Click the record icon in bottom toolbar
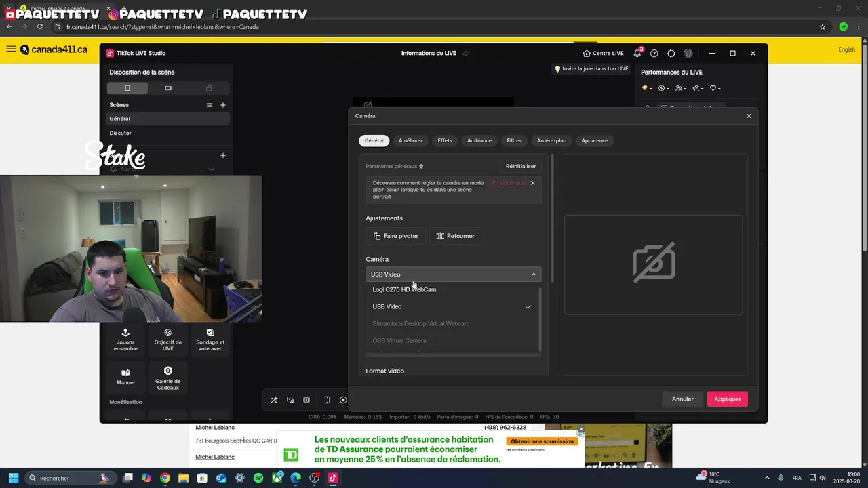Screen dimensions: 868x488 tap(343, 400)
